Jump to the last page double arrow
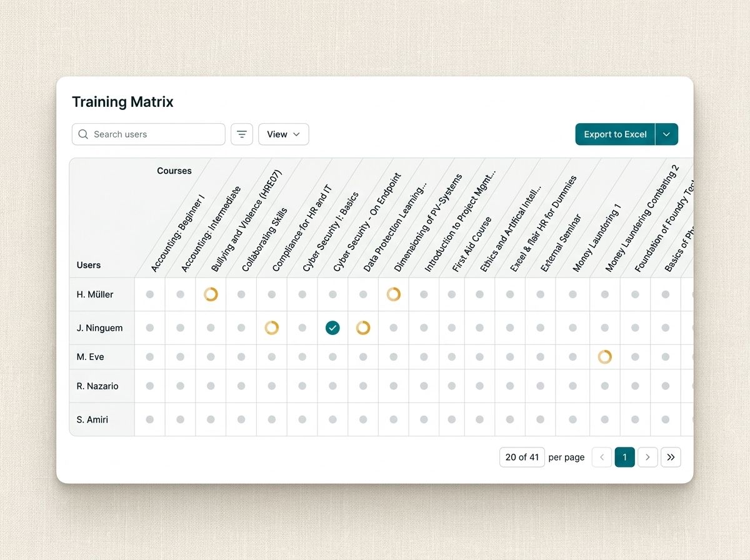 pyautogui.click(x=671, y=457)
